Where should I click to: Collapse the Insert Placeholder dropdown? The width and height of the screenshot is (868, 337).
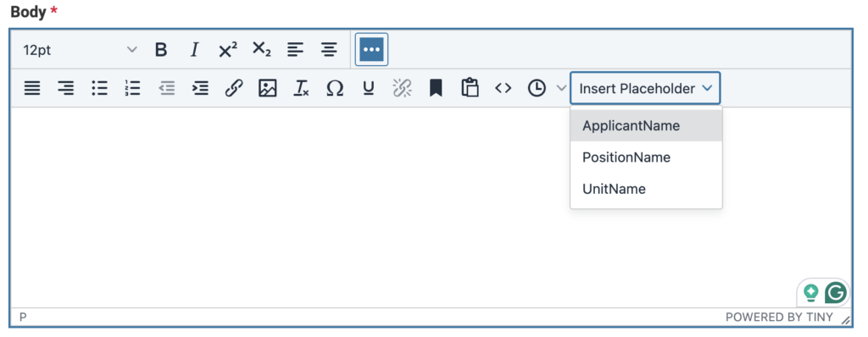pyautogui.click(x=645, y=88)
